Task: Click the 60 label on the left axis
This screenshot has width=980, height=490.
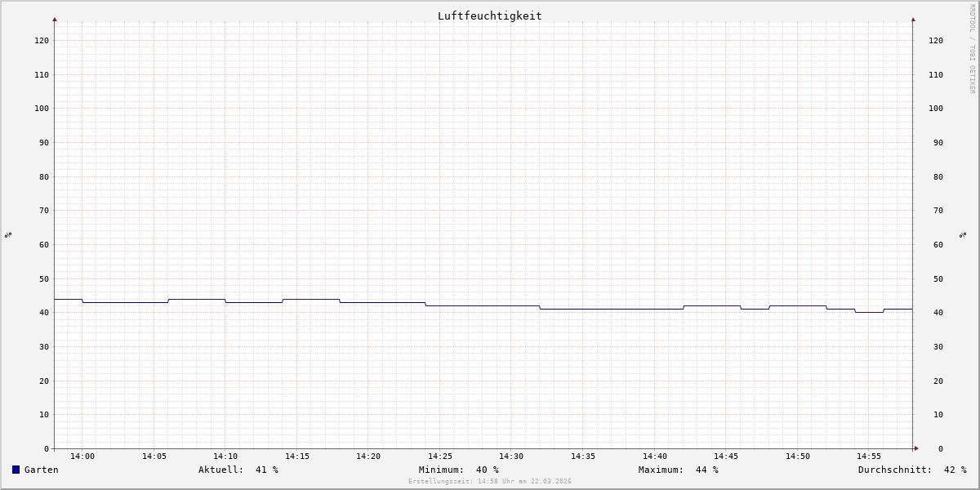Action: coord(44,245)
